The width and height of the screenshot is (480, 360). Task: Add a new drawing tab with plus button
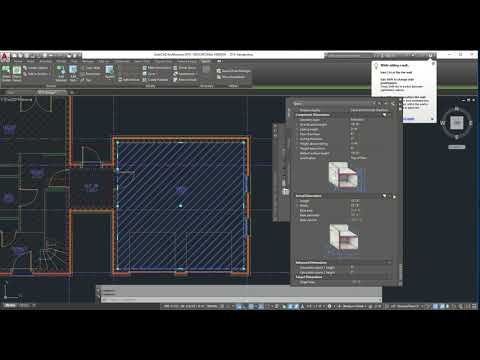click(72, 92)
